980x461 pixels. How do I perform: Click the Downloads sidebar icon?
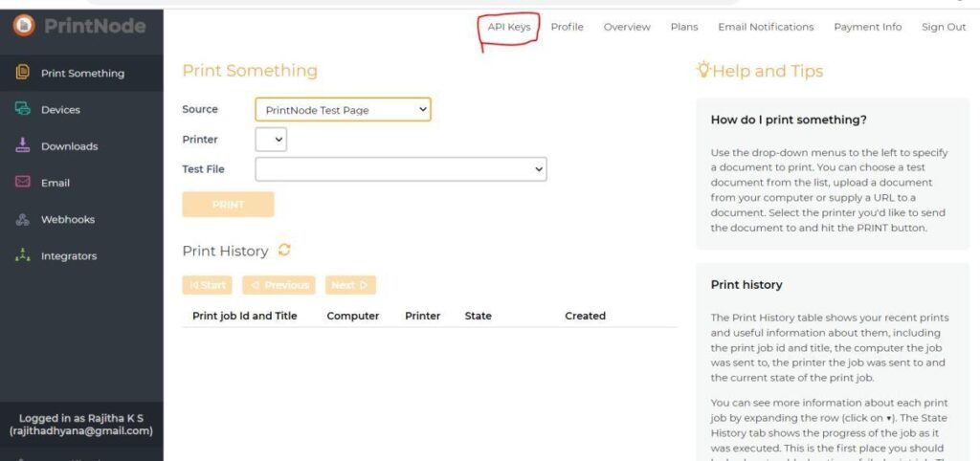pyautogui.click(x=22, y=145)
